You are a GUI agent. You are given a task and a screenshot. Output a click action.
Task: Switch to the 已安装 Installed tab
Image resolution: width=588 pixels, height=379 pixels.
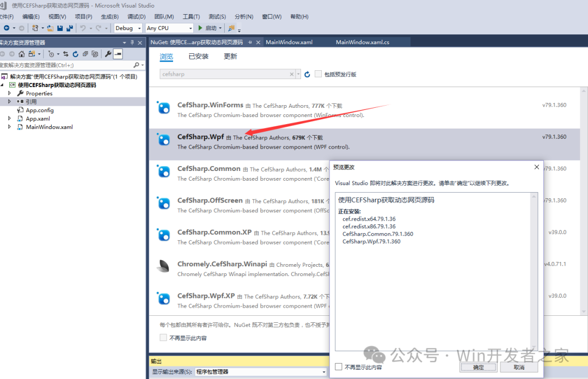click(198, 56)
